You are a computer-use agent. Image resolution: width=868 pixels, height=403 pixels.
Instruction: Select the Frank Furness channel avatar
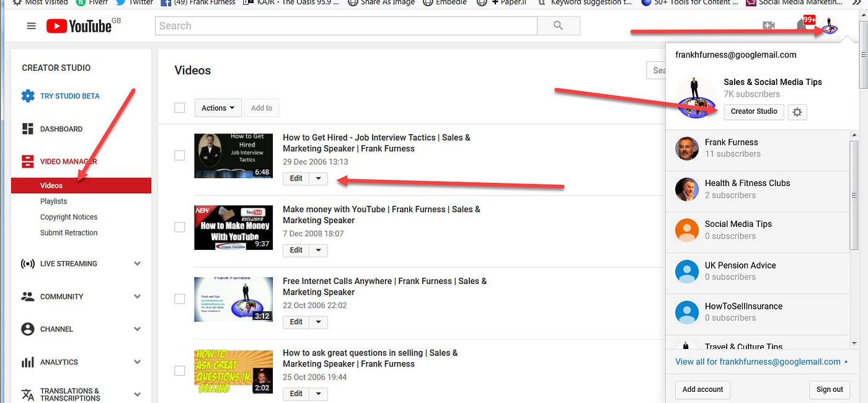coord(686,148)
